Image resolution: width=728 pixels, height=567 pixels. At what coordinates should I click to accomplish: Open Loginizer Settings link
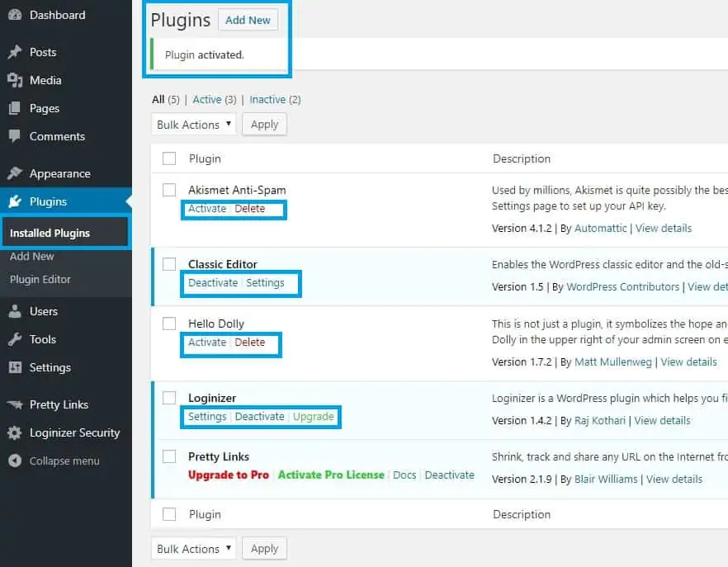pos(207,417)
